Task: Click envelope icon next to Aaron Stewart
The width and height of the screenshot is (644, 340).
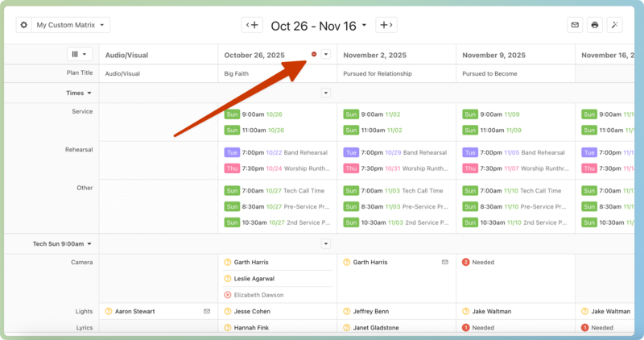Action: coord(206,311)
